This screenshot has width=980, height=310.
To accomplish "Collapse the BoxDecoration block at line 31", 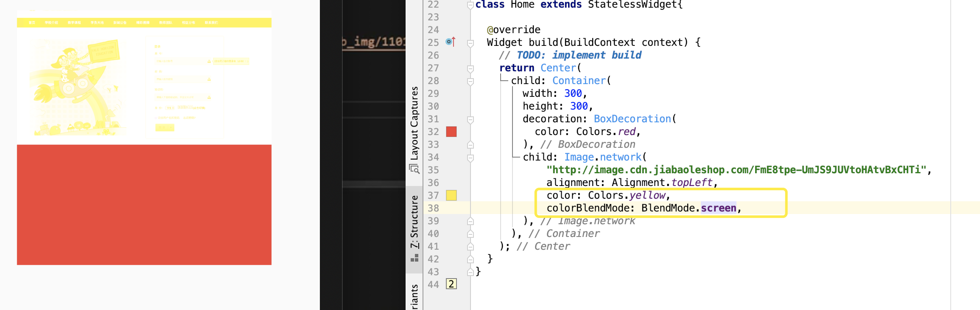I will pos(470,119).
